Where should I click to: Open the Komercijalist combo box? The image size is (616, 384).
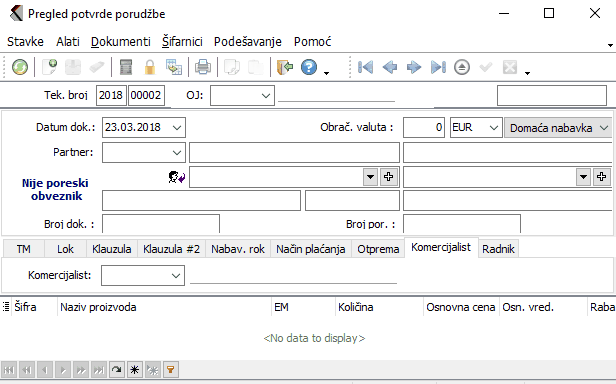tap(143, 276)
